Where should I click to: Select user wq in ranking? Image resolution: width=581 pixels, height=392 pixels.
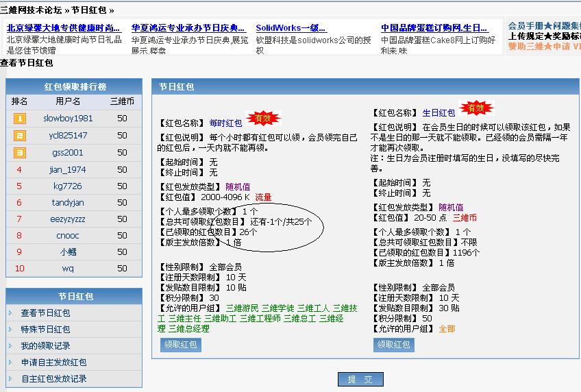tap(68, 268)
